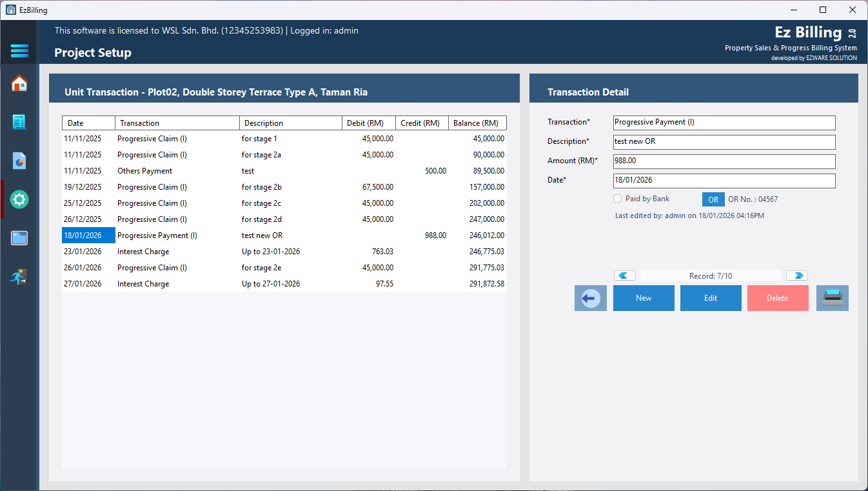
Task: Open the hamburger menu icon
Action: coord(19,51)
